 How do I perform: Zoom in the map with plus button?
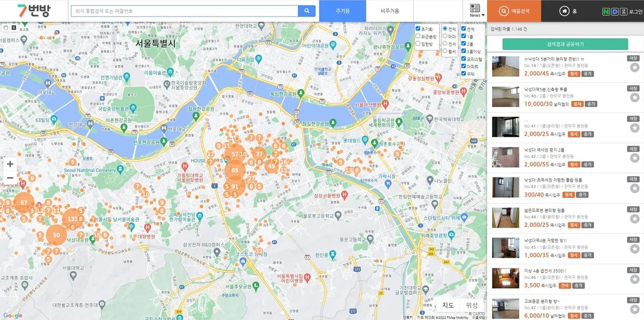(x=10, y=164)
